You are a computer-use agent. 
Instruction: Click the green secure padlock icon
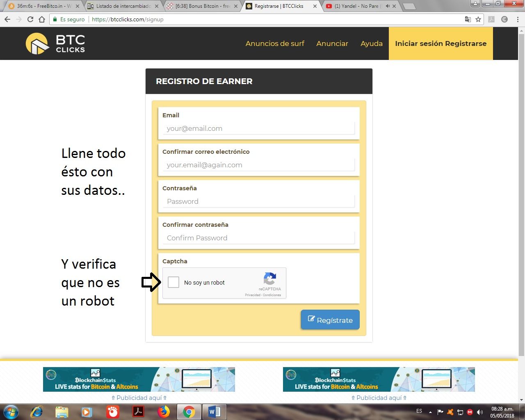click(x=55, y=19)
